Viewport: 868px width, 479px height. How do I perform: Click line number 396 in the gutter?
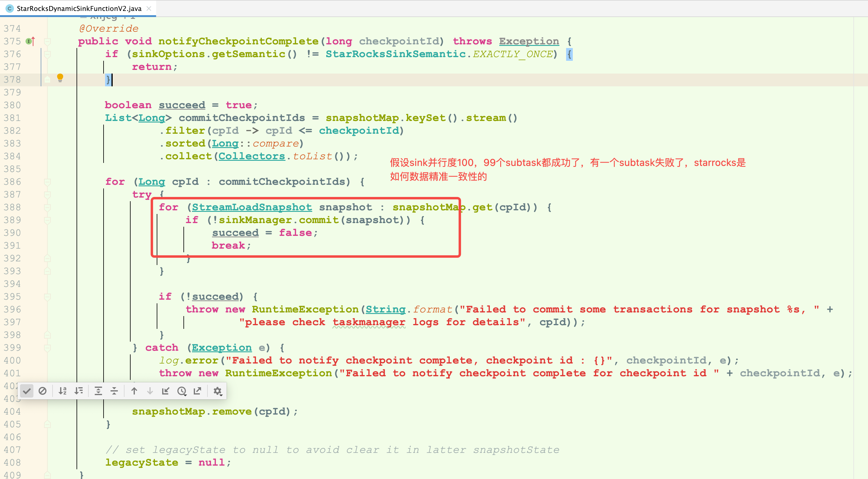pos(12,309)
